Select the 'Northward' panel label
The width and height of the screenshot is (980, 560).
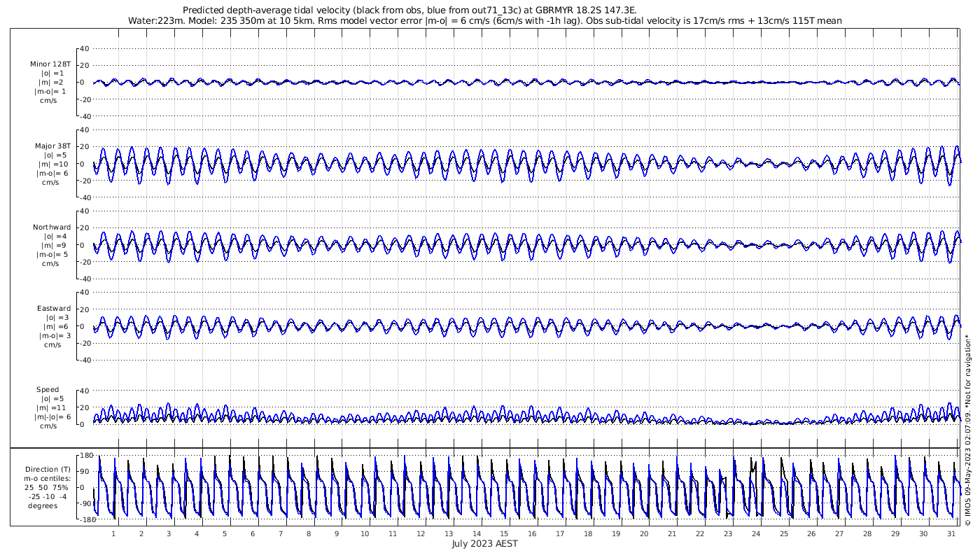point(52,227)
